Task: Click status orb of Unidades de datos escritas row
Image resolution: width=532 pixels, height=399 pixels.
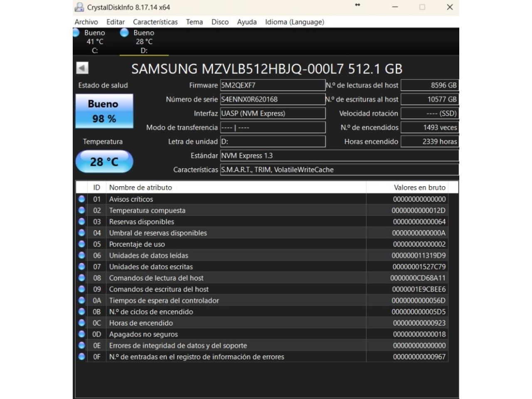Action: 81,266
